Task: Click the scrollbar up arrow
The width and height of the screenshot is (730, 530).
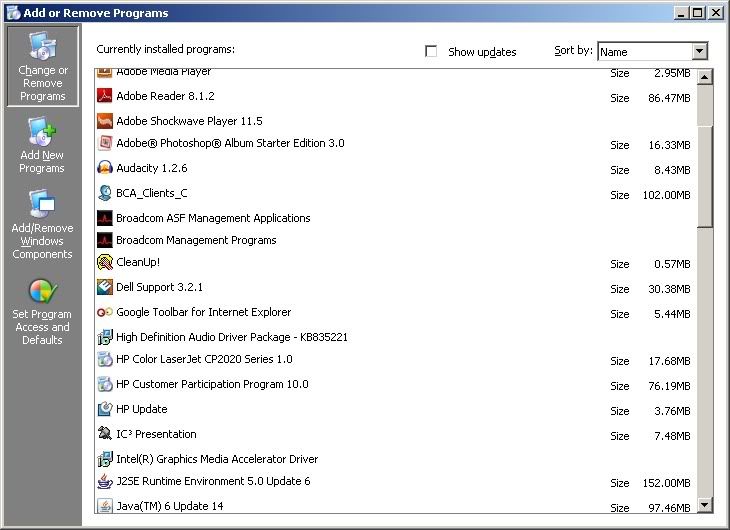Action: pyautogui.click(x=705, y=77)
